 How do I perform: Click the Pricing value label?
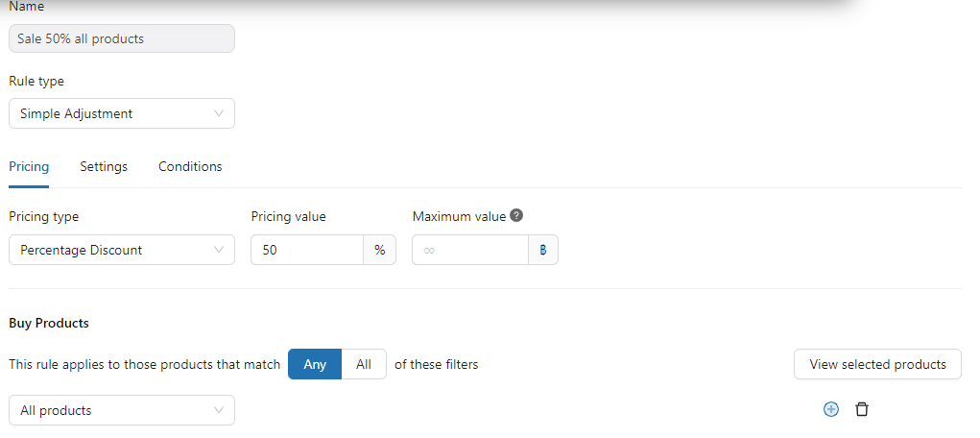tap(288, 216)
